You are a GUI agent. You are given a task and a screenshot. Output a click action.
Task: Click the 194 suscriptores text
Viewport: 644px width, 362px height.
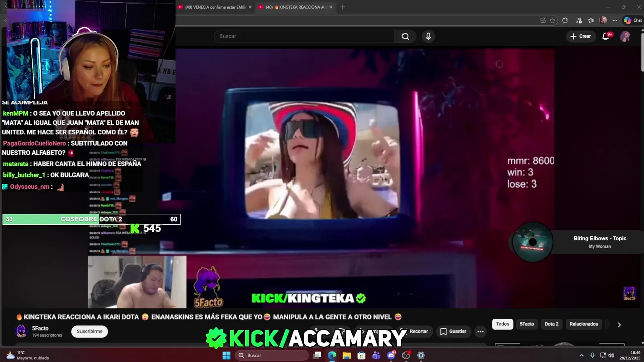tap(47, 335)
